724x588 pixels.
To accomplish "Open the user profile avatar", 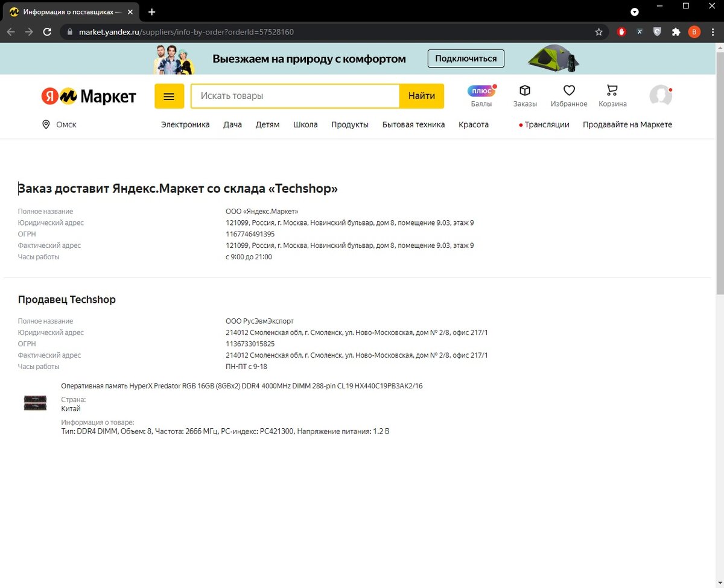I will point(661,96).
